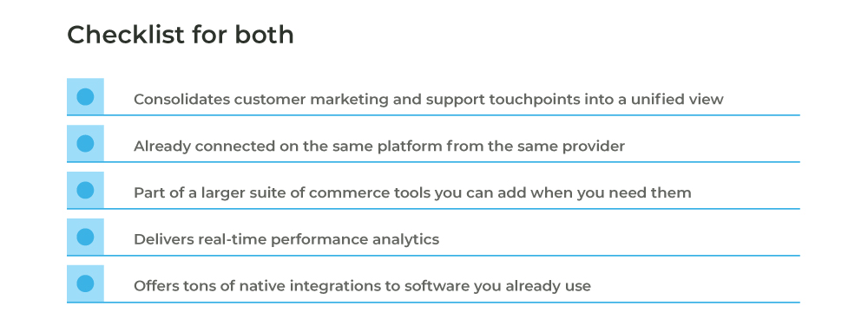The height and width of the screenshot is (332, 868).
Task: Click the words 'same provider' in the second item
Action: [x=571, y=146]
